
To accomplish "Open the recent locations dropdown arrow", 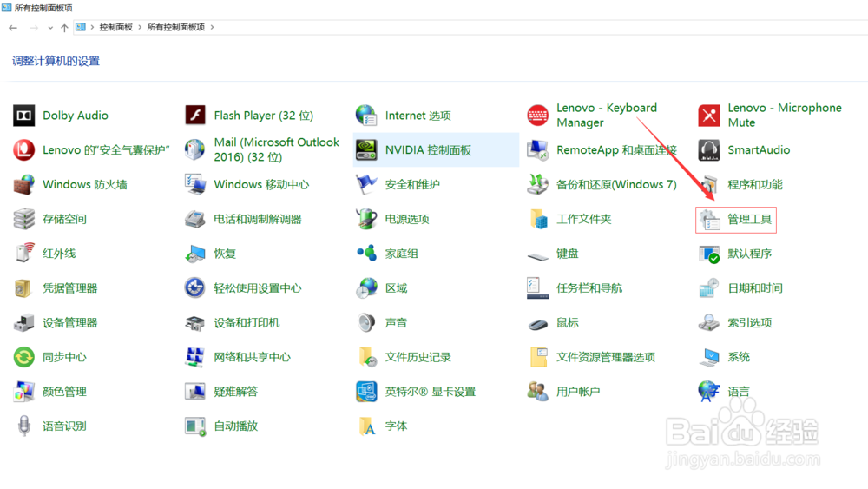I will (50, 27).
